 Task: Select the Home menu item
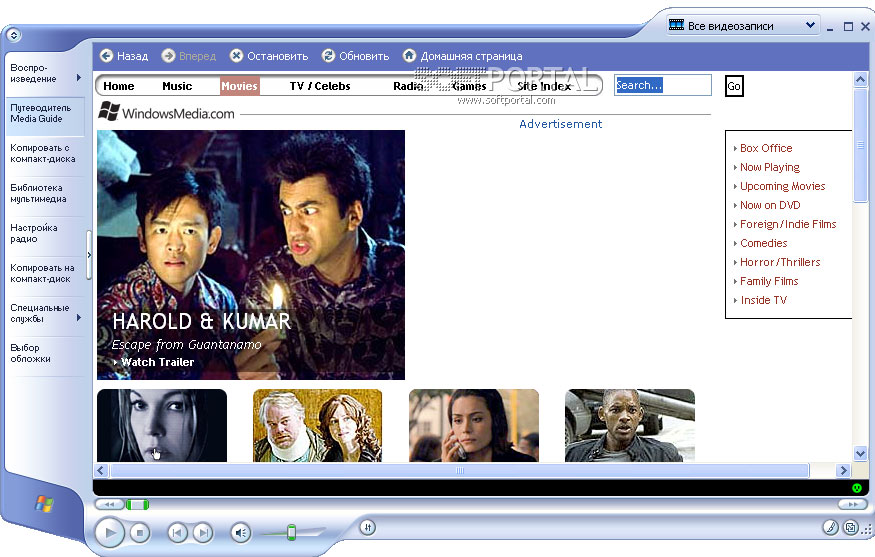(118, 86)
